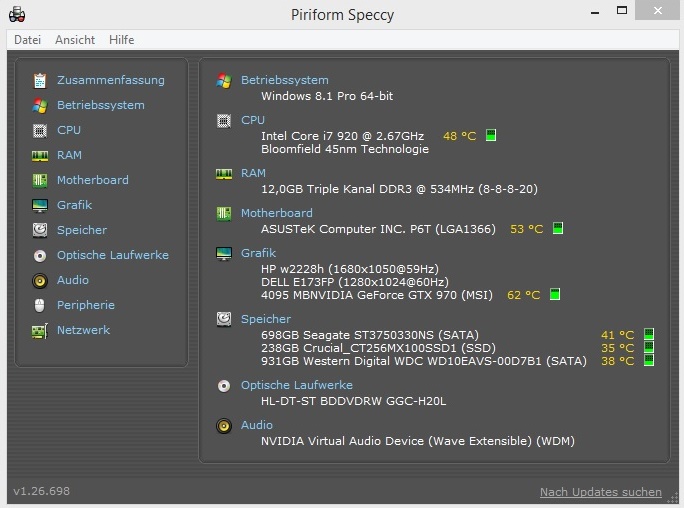Screen dimensions: 684x508
Task: Click the RAM heading in summary
Action: [x=253, y=173]
